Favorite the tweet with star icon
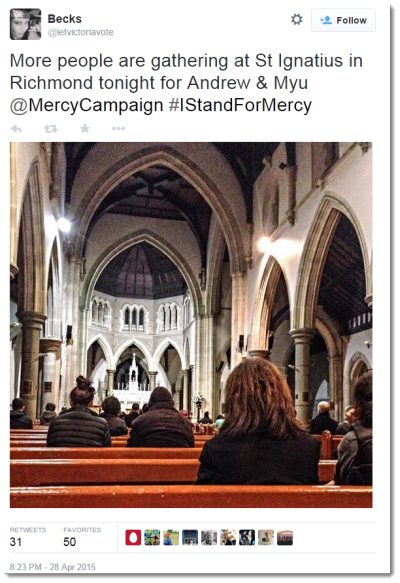The width and height of the screenshot is (400, 583). (x=85, y=128)
